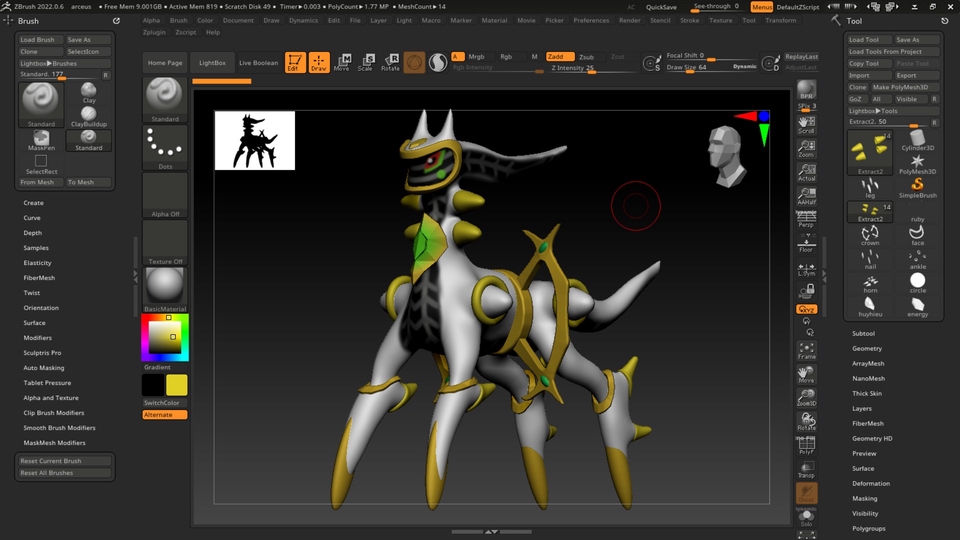Toggle local symmetry (L.Sym)
960x540 pixels.
click(x=806, y=269)
